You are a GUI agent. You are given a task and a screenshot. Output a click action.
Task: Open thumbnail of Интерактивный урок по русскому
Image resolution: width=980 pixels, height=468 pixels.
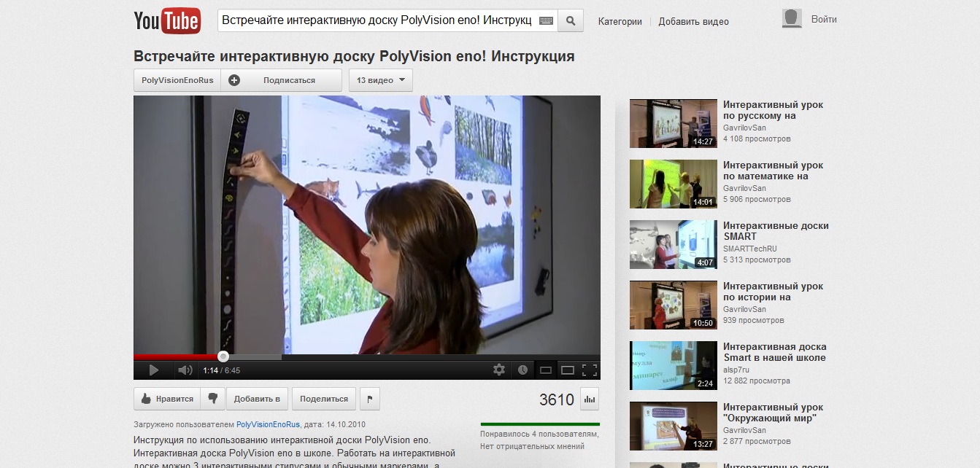[674, 123]
